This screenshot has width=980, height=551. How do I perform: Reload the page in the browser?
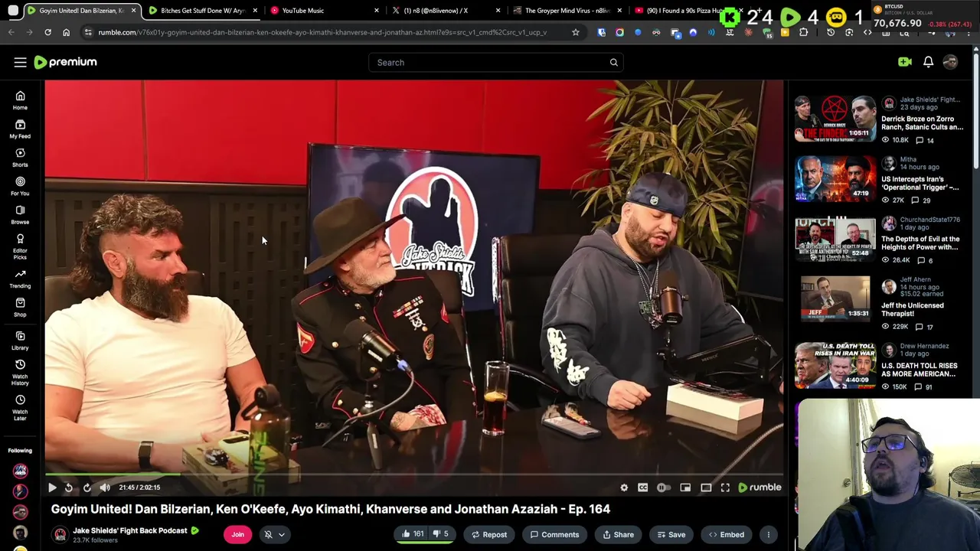click(47, 32)
